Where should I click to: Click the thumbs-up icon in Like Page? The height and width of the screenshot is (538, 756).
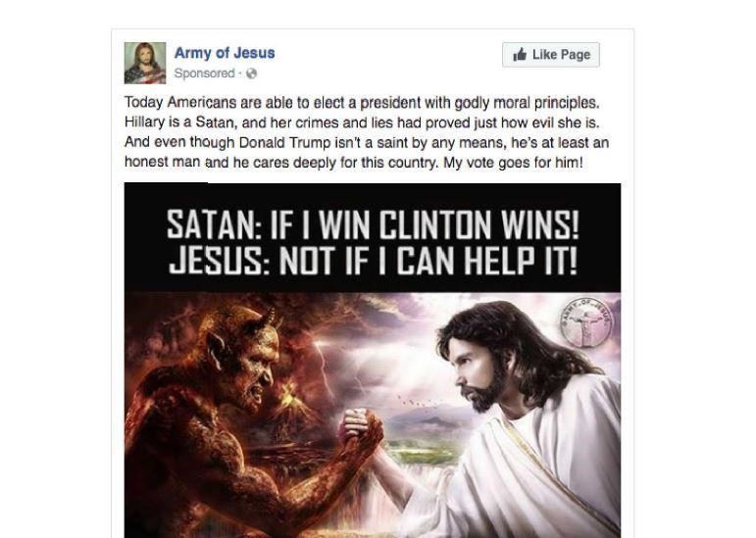pyautogui.click(x=520, y=55)
